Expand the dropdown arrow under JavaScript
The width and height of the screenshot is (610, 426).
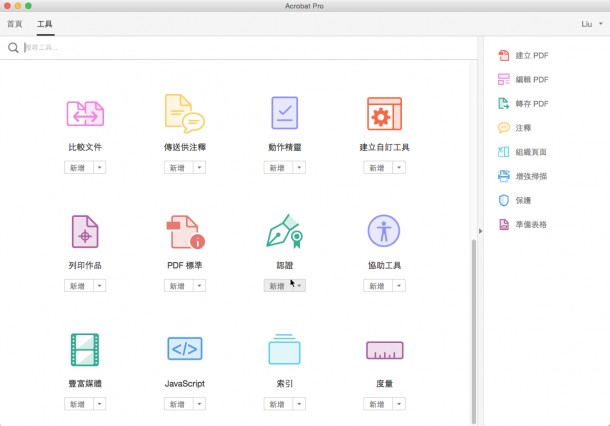point(200,404)
